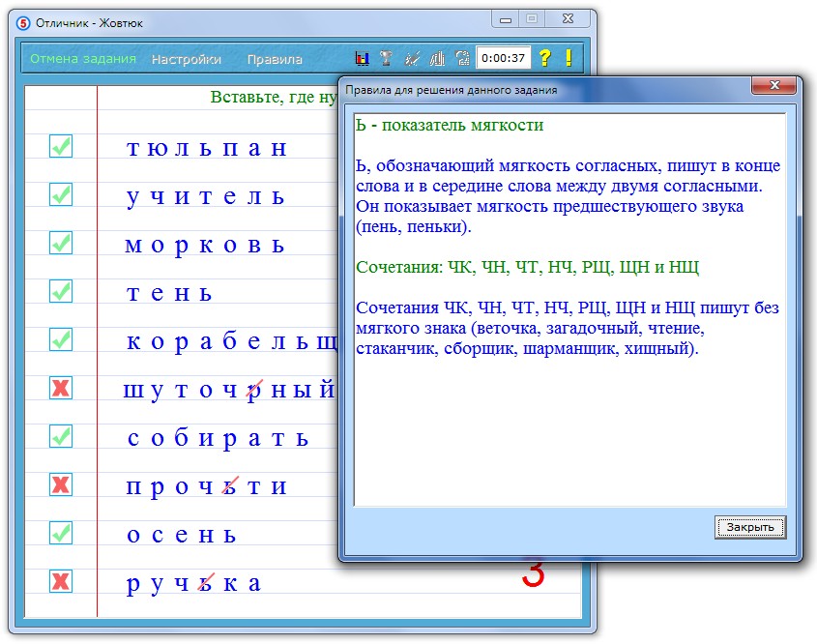Click the word учитель
The width and height of the screenshot is (817, 644).
206,197
